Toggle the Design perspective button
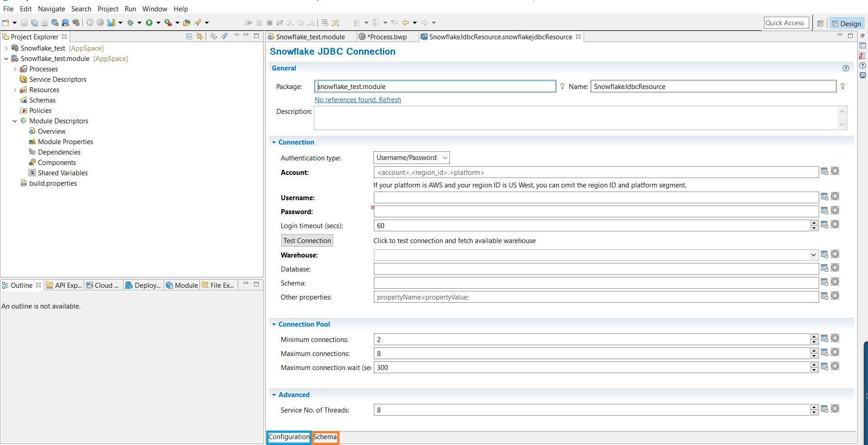This screenshot has width=868, height=445. pos(847,23)
